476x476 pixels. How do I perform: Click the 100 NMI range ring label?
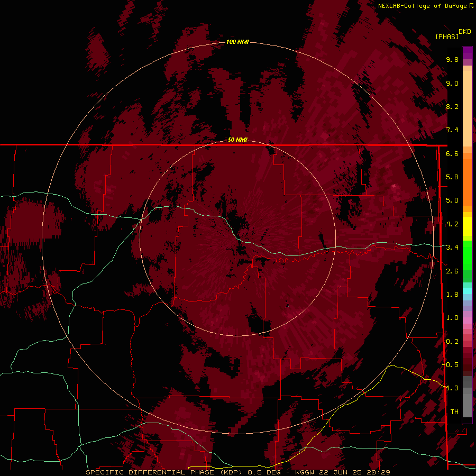point(237,42)
